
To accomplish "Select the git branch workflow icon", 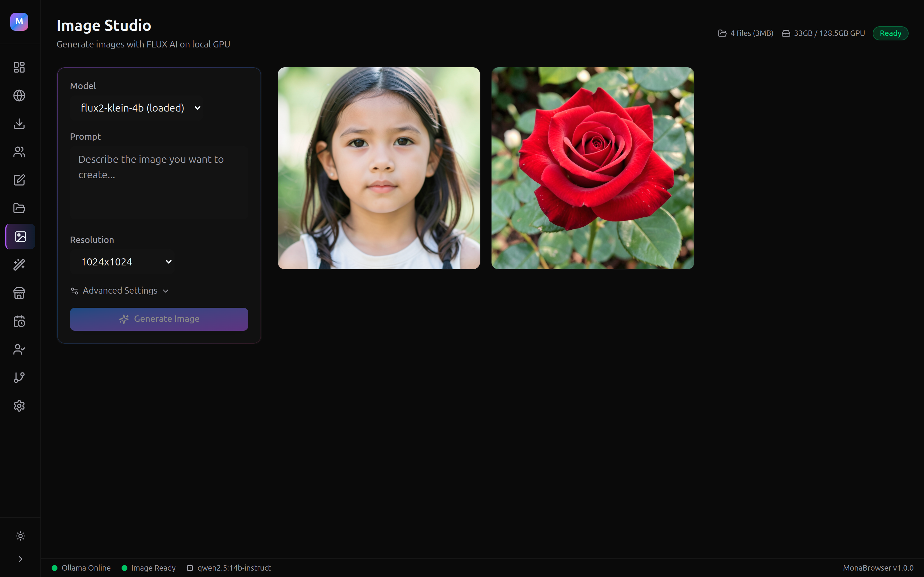I will (x=20, y=377).
